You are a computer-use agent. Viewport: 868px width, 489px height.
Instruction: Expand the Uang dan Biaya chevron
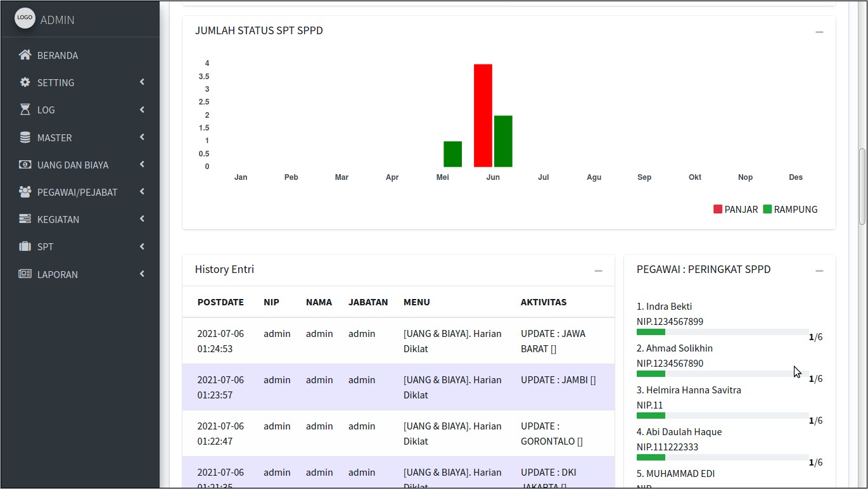coord(142,165)
